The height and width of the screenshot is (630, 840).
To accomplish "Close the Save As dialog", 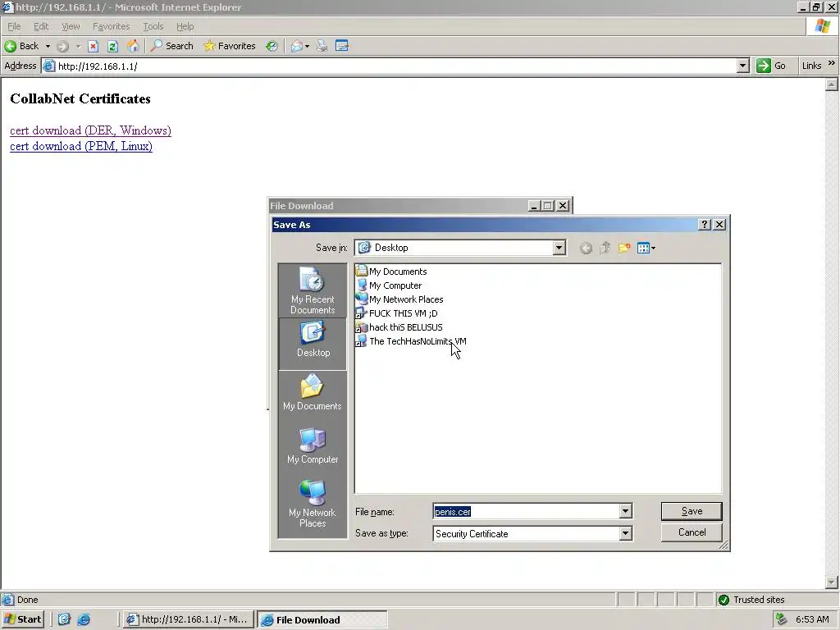I will pyautogui.click(x=719, y=225).
